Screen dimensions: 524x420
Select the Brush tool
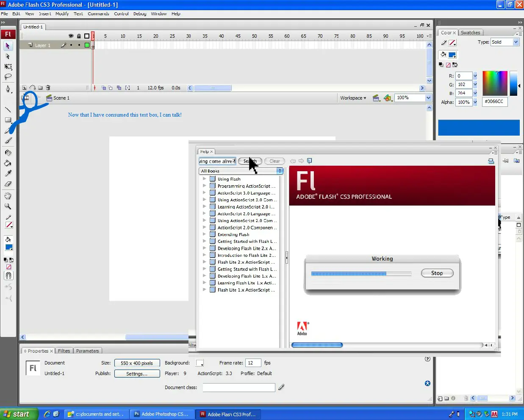(x=8, y=141)
